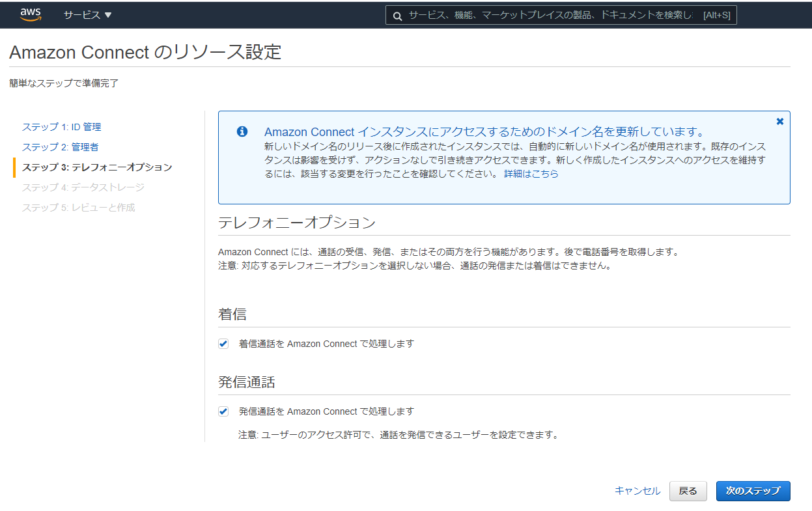Focus the AWS service search field
The image size is (812, 511).
(x=561, y=15)
